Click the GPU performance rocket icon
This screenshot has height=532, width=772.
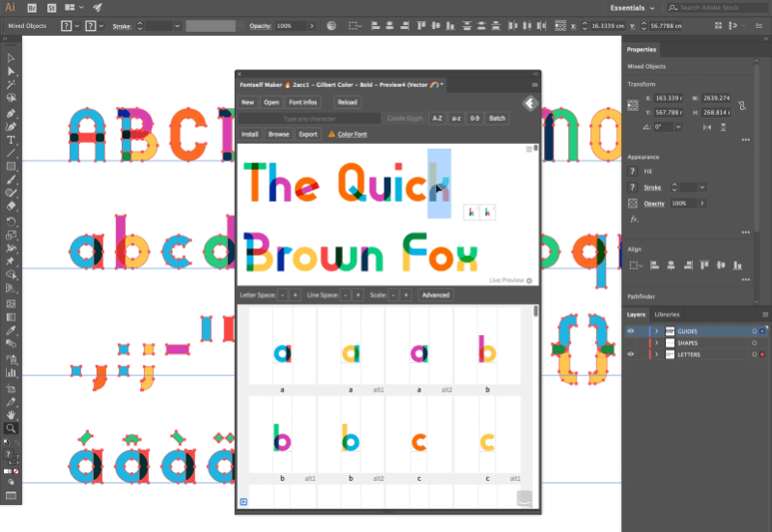coord(98,8)
